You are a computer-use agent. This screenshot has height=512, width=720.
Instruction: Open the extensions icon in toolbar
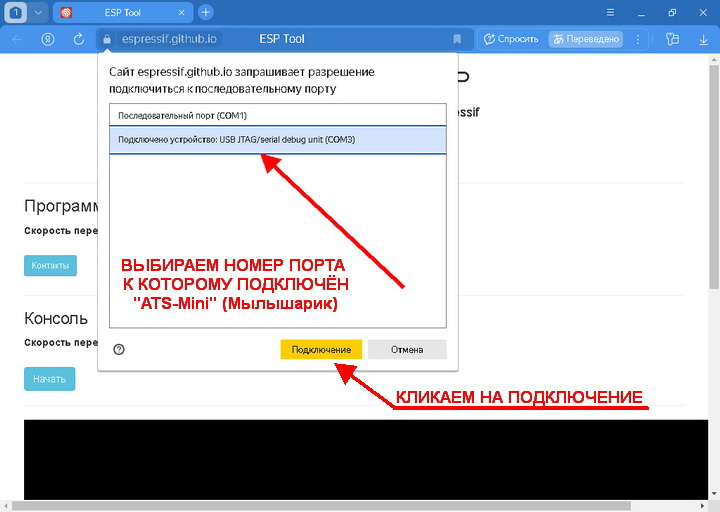click(x=672, y=39)
